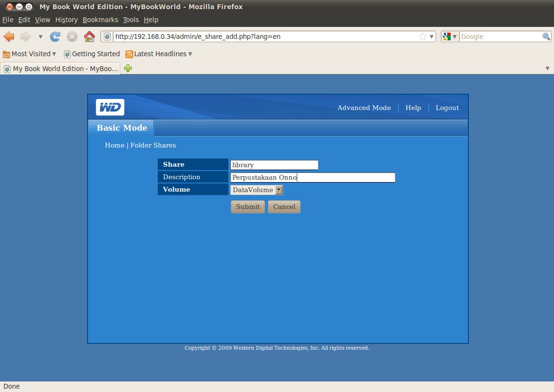Open the Volume dropdown showing DataVolume

point(256,190)
